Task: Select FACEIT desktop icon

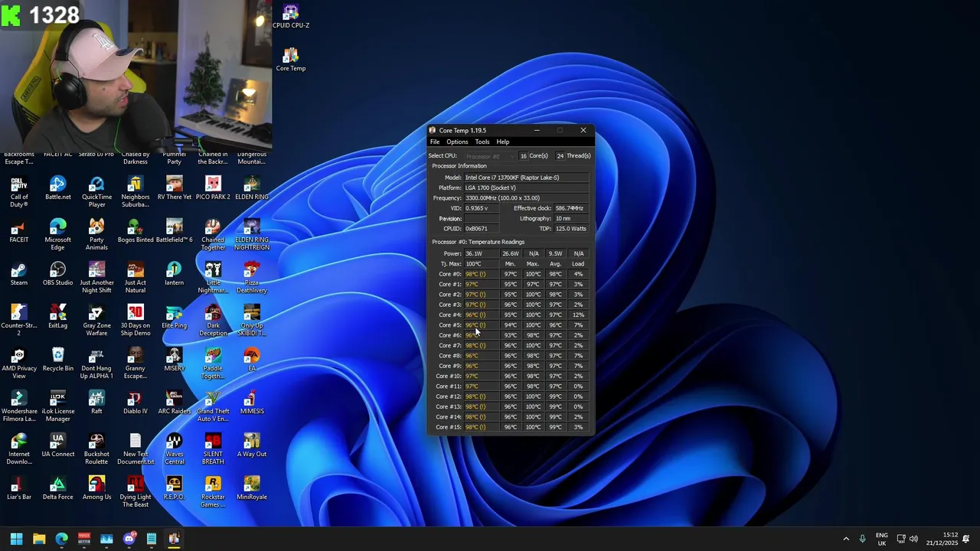Action: pos(19,231)
